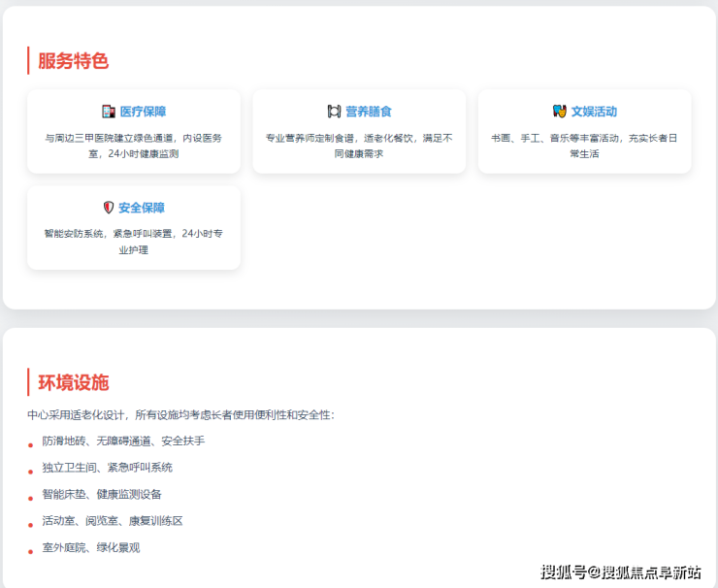This screenshot has width=718, height=588.
Task: Click the intro sentence starting 中心采用适老化设计
Action: (x=180, y=414)
